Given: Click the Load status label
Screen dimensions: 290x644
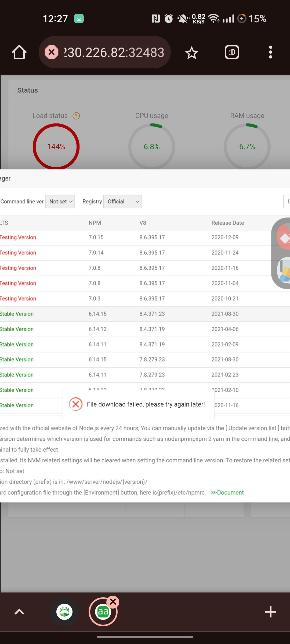Looking at the screenshot, I should [50, 116].
